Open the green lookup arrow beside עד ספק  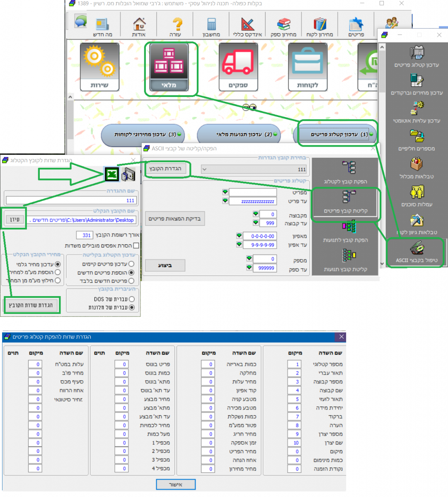249,268
